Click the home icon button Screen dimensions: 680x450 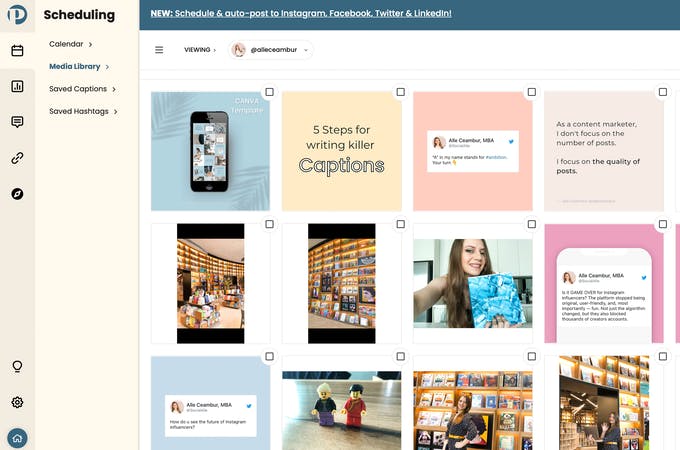17,438
